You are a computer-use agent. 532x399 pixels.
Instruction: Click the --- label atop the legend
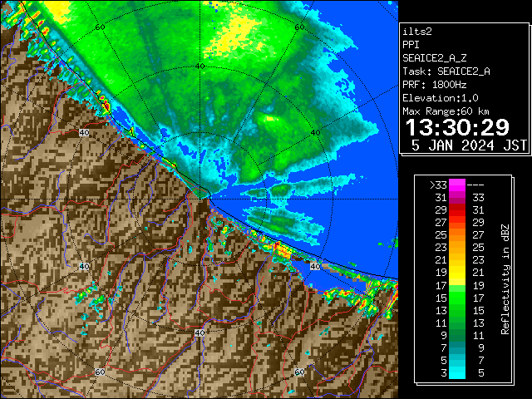(x=475, y=185)
